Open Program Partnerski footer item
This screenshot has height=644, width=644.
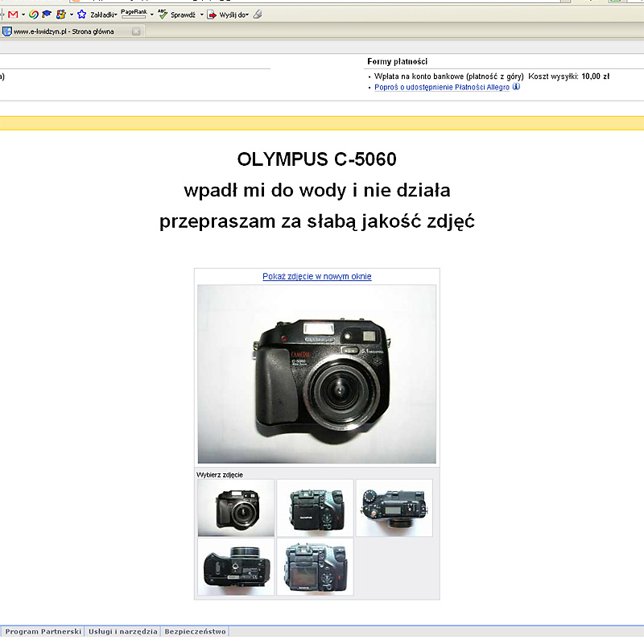pos(43,632)
